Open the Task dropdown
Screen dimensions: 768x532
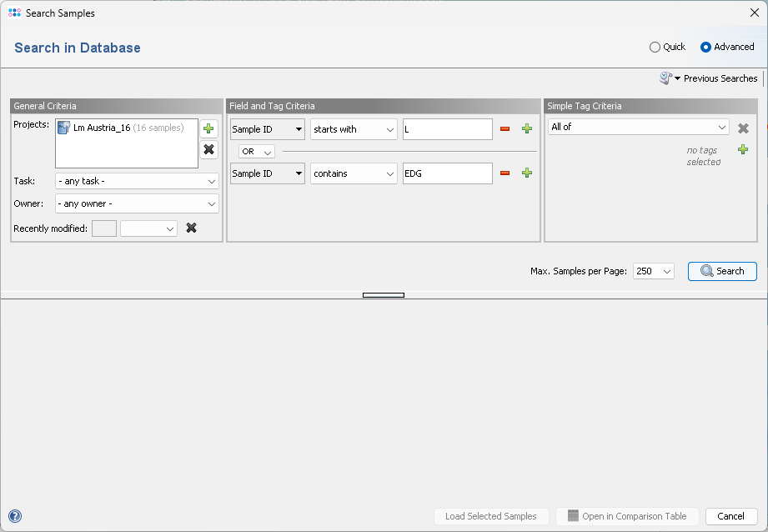(x=137, y=181)
